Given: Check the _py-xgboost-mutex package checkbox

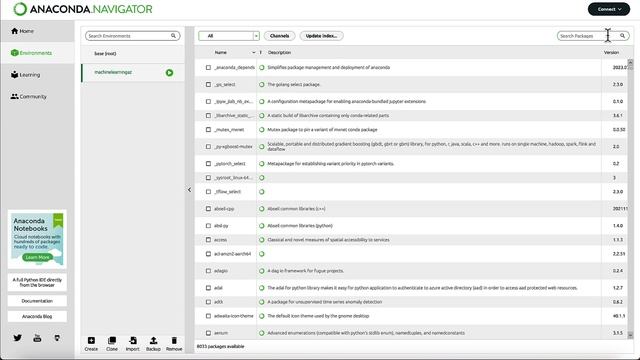Looking at the screenshot, I should click(x=208, y=147).
